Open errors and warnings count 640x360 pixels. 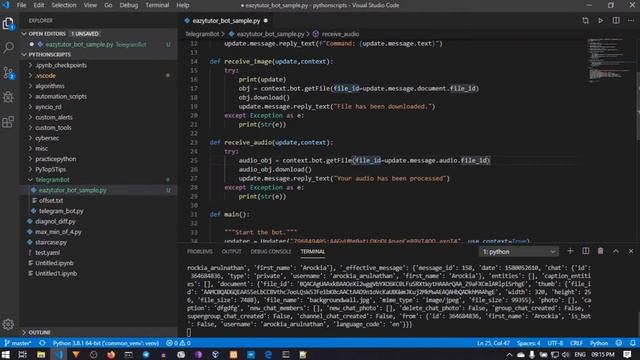coord(178,343)
